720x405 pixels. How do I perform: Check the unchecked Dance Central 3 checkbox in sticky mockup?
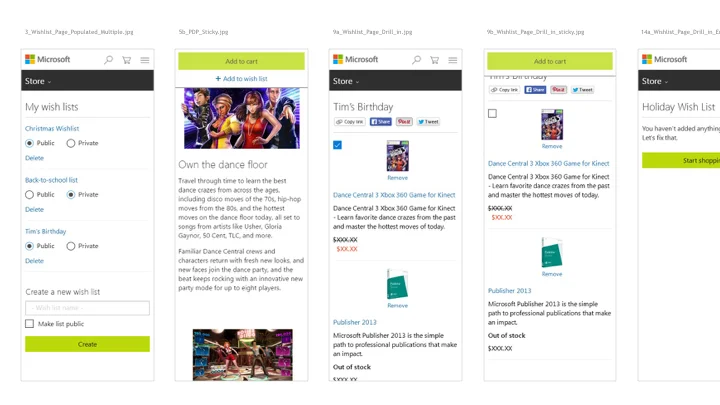[x=492, y=113]
